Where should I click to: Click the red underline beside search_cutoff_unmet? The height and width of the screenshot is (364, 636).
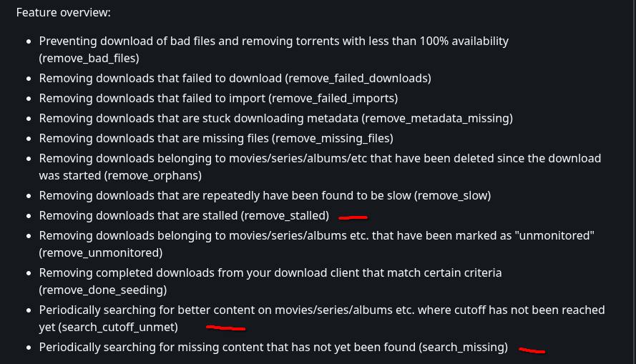(225, 329)
